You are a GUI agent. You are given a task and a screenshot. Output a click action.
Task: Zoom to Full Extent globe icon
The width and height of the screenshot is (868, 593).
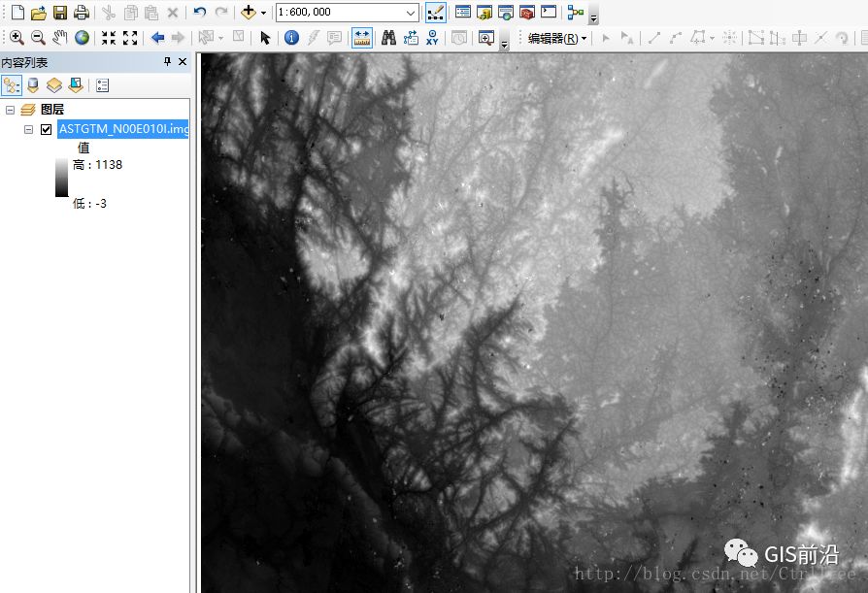(x=82, y=37)
